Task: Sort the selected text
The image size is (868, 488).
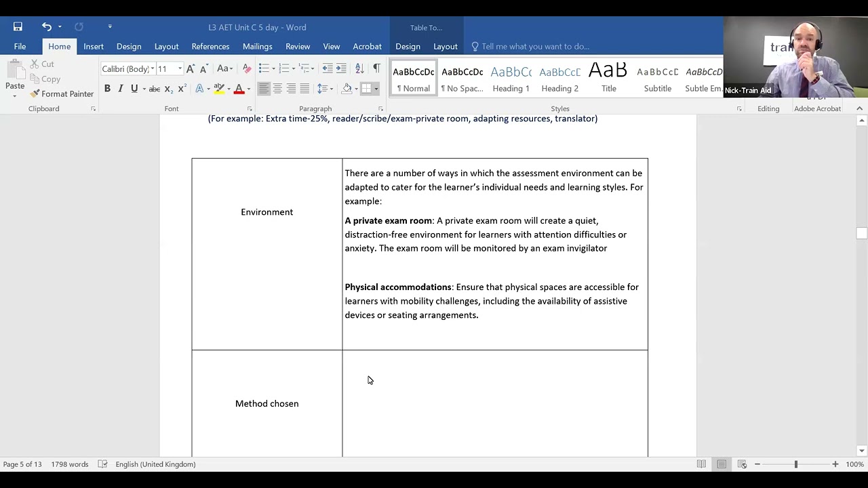Action: [x=359, y=68]
